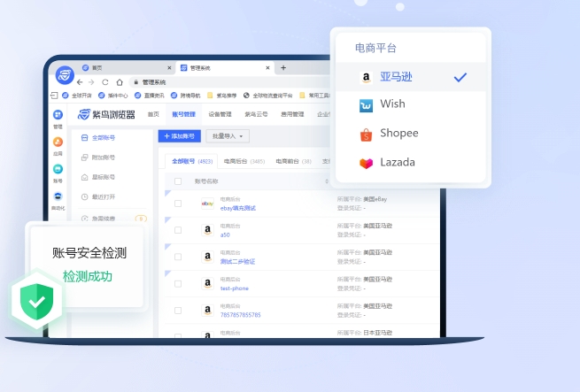Open the 费用管理 navigation menu item
Screen dimensions: 580x392
tap(292, 114)
